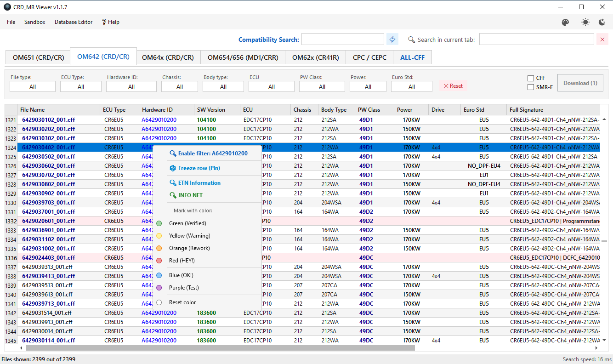This screenshot has height=364, width=613.
Task: Open the Hardware ID filter dropdown
Action: 131,86
